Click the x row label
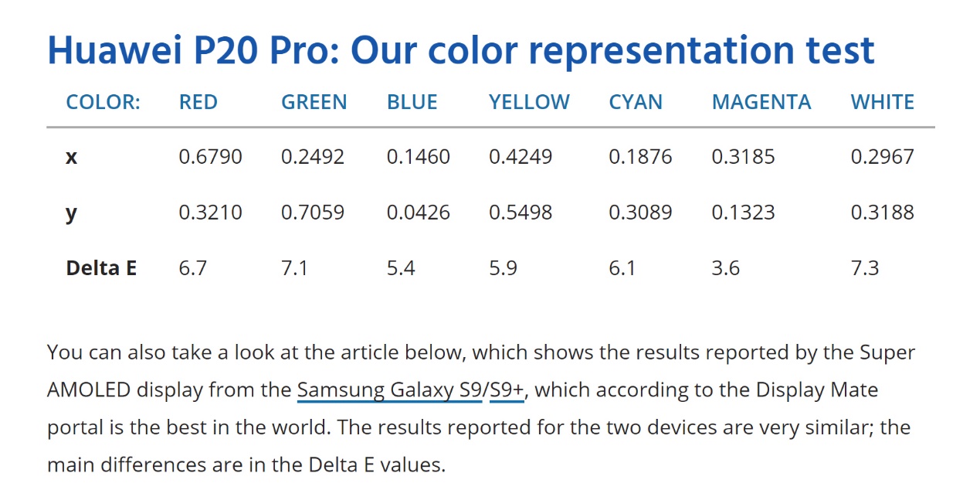 coord(72,158)
